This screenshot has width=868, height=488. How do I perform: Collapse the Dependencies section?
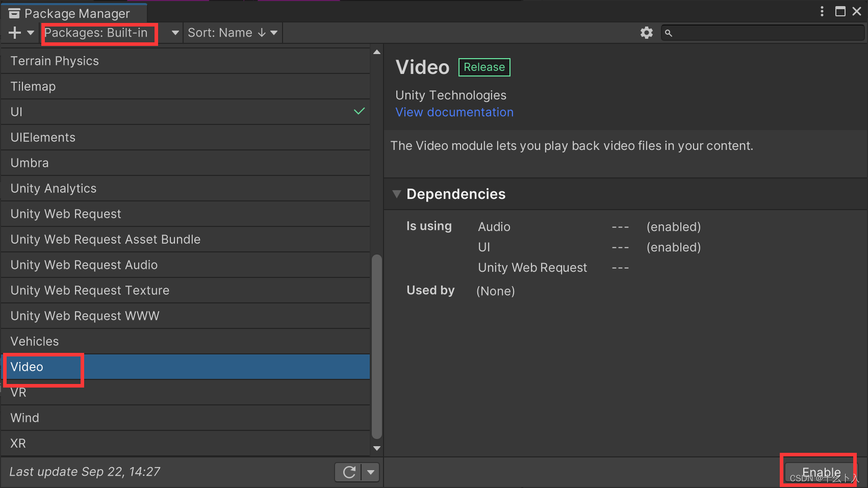click(397, 194)
